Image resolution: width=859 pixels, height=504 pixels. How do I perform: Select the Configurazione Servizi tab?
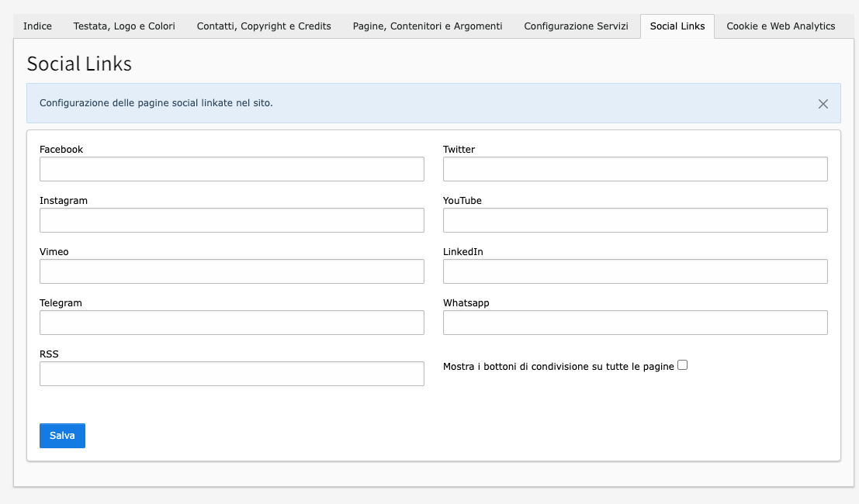pos(576,26)
